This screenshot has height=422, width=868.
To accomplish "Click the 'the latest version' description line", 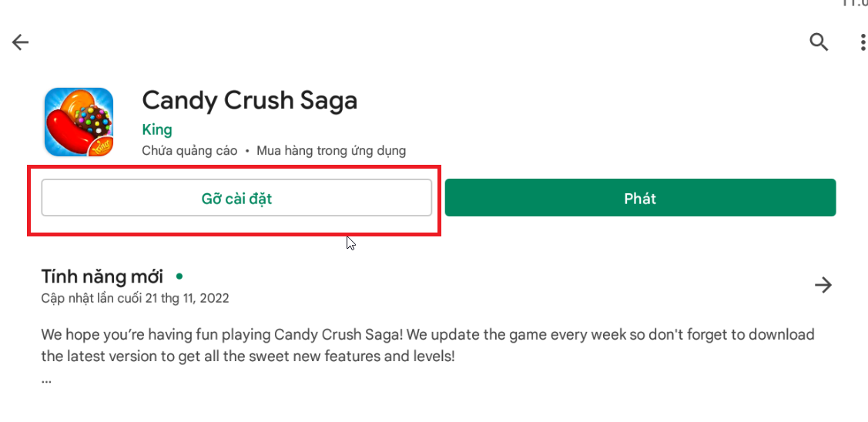I will coord(248,357).
